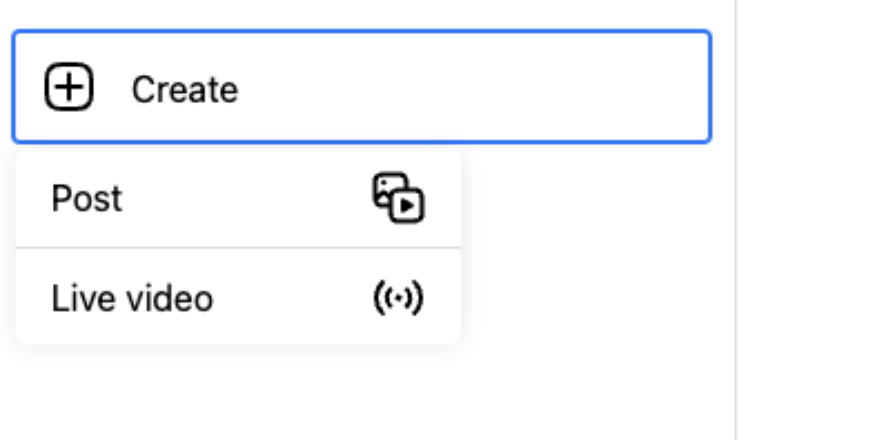Click the Live video text label
This screenshot has width=875, height=440.
click(132, 298)
